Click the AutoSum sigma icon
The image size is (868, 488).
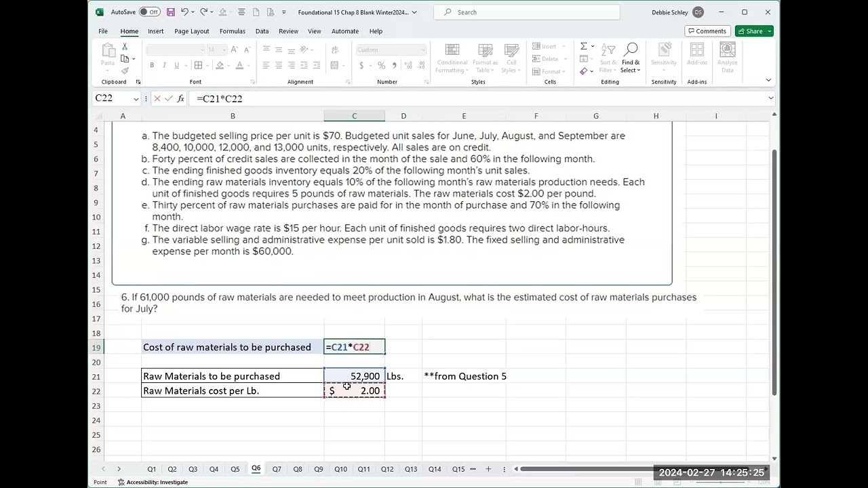[583, 46]
